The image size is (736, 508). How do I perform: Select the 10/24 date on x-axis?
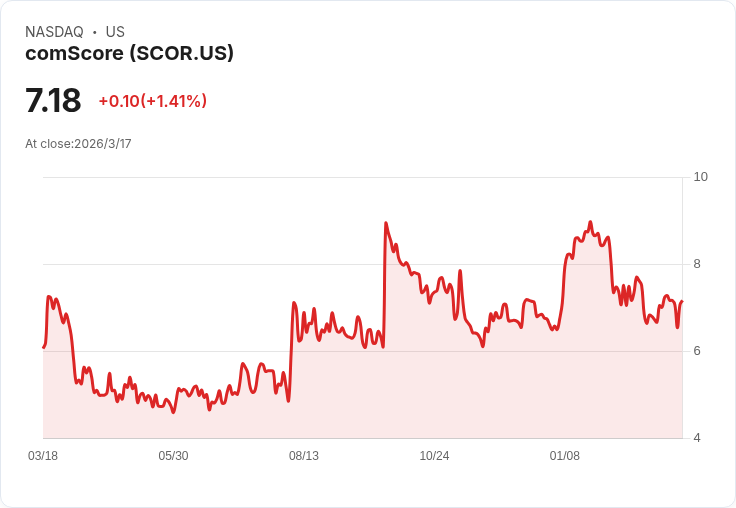click(x=434, y=456)
